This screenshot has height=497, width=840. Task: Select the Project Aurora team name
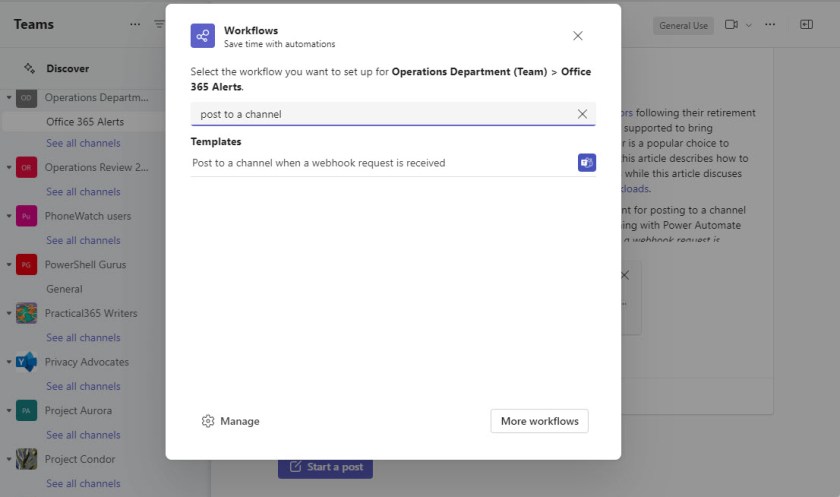(78, 411)
